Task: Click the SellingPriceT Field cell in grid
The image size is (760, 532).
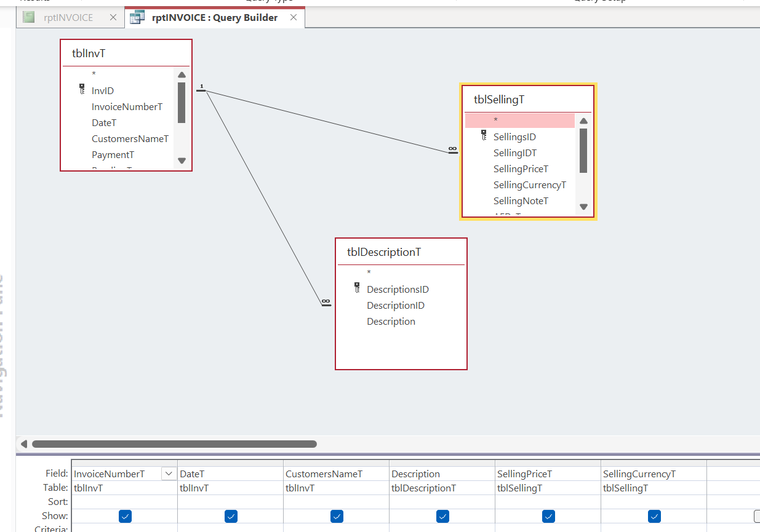Action: coord(548,474)
